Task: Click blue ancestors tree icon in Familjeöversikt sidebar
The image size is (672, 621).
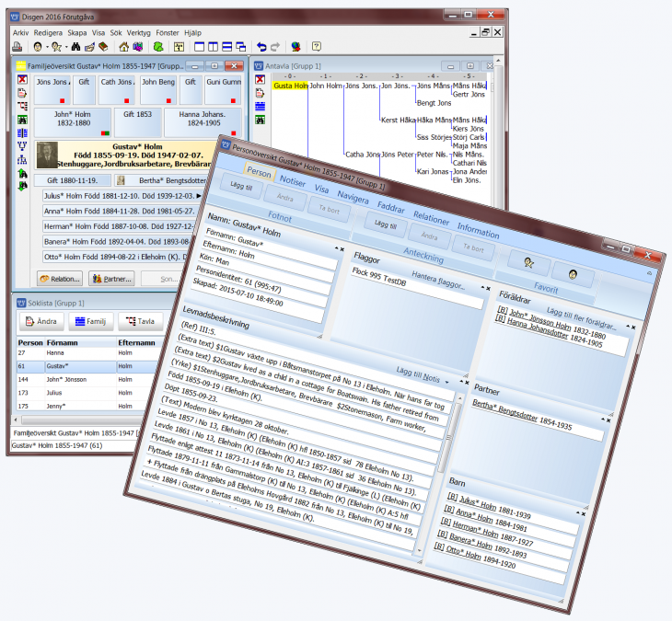Action: 22,146
